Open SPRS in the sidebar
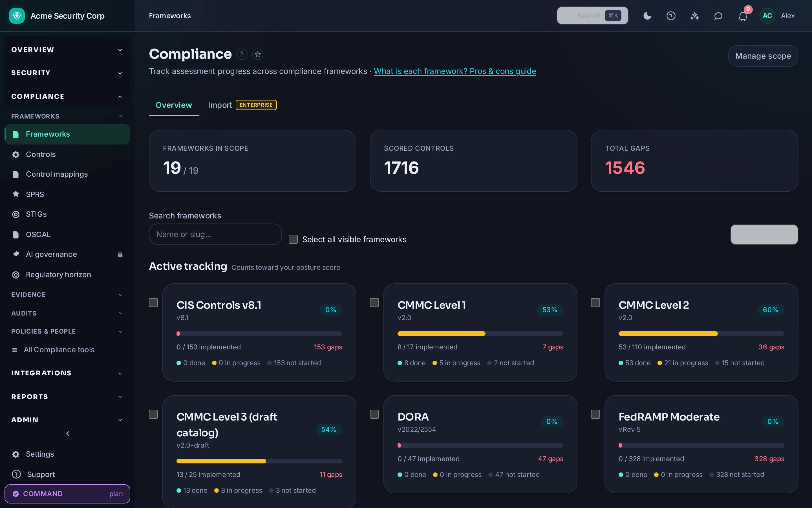Screen dimensions: 812x508 [x=67, y=194]
